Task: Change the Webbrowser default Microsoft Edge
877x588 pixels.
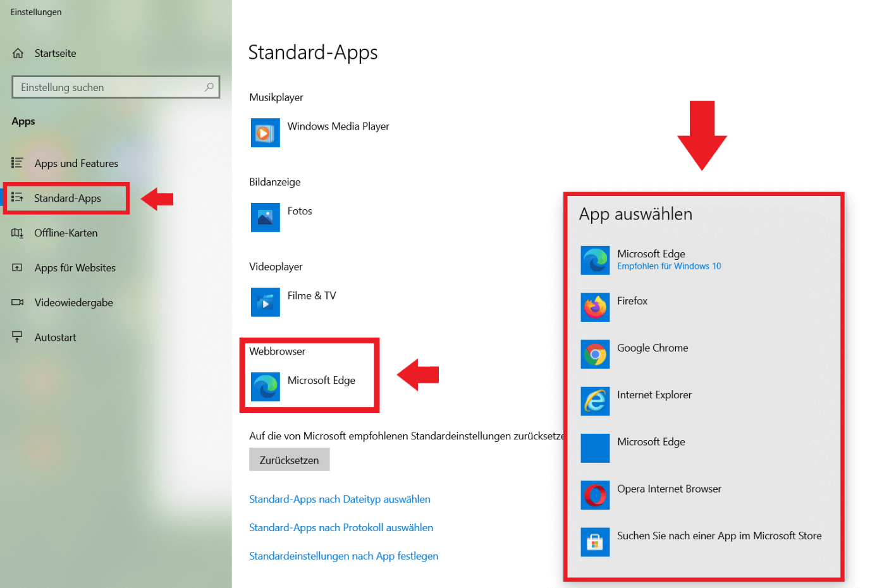Action: 304,387
